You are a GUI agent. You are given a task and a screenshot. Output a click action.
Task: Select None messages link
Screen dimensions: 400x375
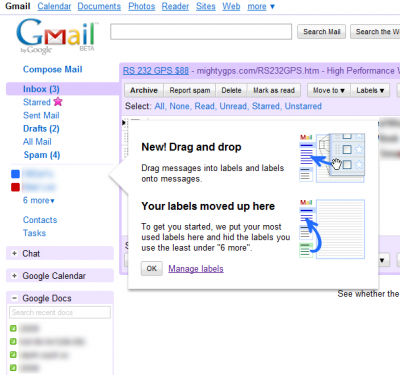(x=180, y=106)
